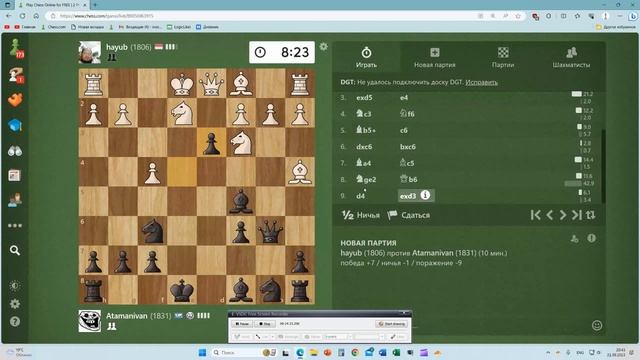Flip the board with the swap-arrows icon
This screenshot has height=360, width=640.
[590, 215]
